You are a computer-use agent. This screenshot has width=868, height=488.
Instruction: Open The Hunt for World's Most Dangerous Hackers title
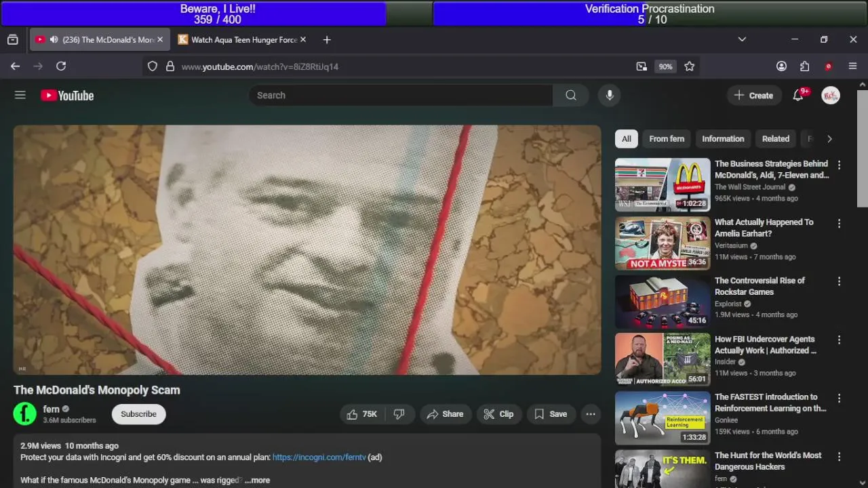click(x=768, y=461)
